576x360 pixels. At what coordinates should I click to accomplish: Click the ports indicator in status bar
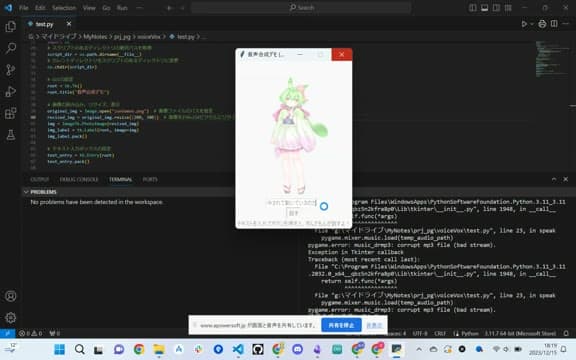click(55, 333)
